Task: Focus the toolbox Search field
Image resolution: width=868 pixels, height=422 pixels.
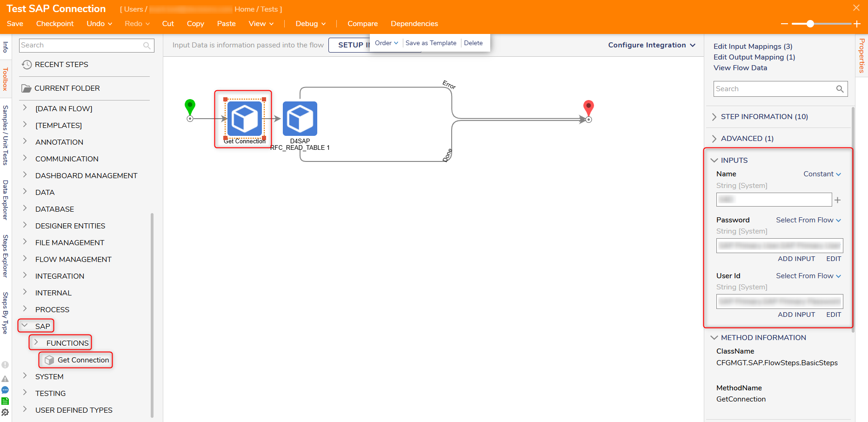Action: click(x=87, y=46)
